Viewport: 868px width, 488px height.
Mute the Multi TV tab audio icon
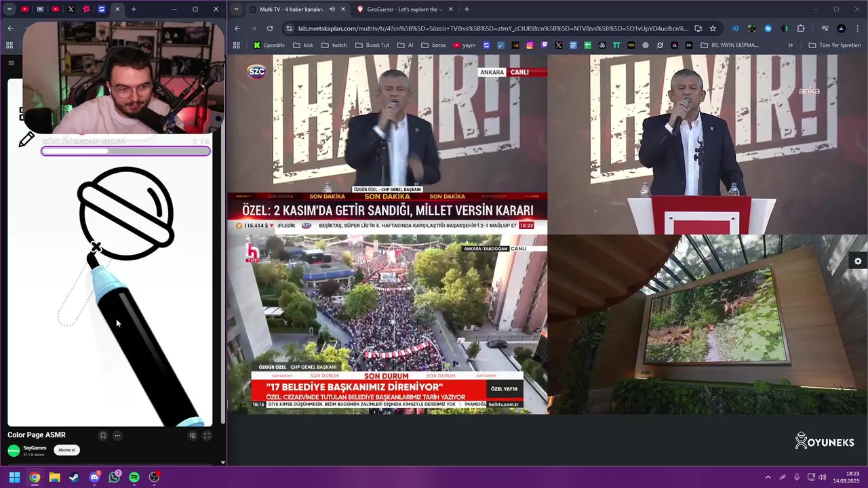[x=332, y=9]
